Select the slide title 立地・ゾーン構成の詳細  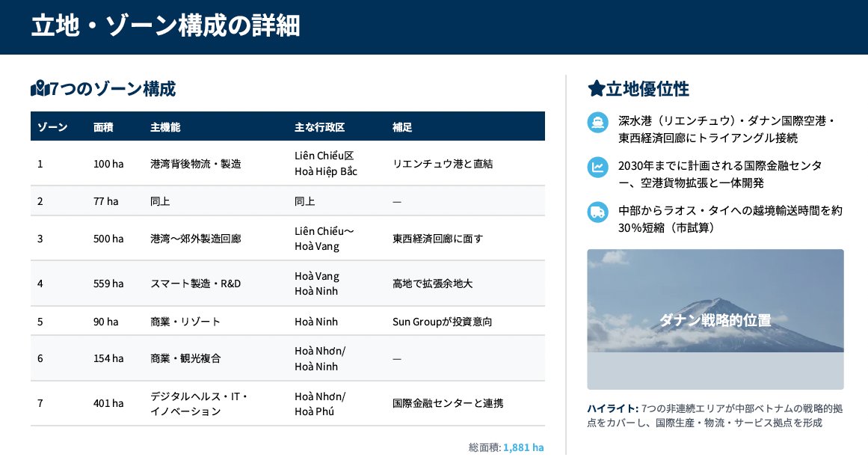tap(165, 26)
